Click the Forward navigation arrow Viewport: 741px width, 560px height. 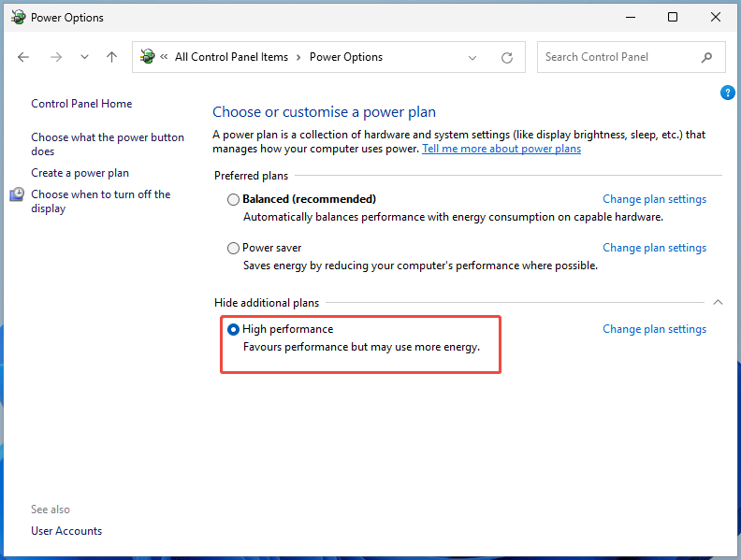coord(55,57)
